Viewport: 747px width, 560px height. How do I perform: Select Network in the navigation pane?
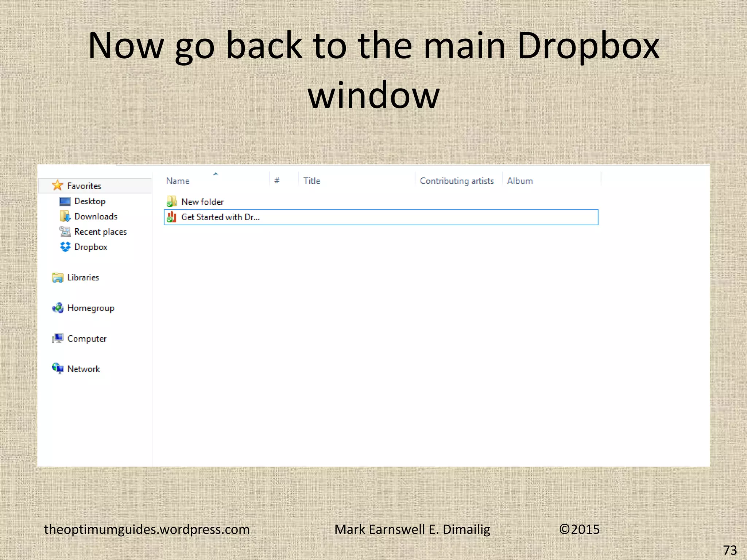(84, 369)
